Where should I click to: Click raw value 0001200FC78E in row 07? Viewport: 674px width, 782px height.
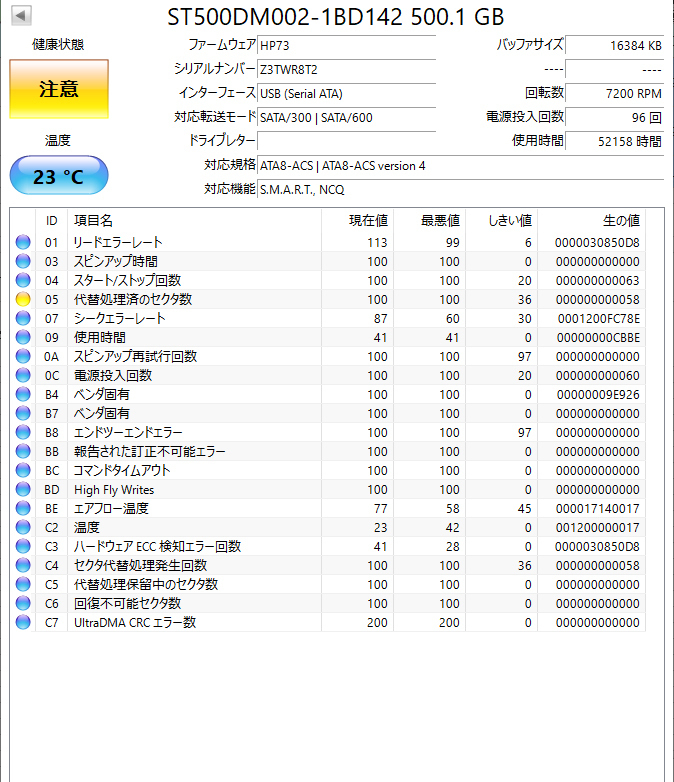pyautogui.click(x=599, y=318)
